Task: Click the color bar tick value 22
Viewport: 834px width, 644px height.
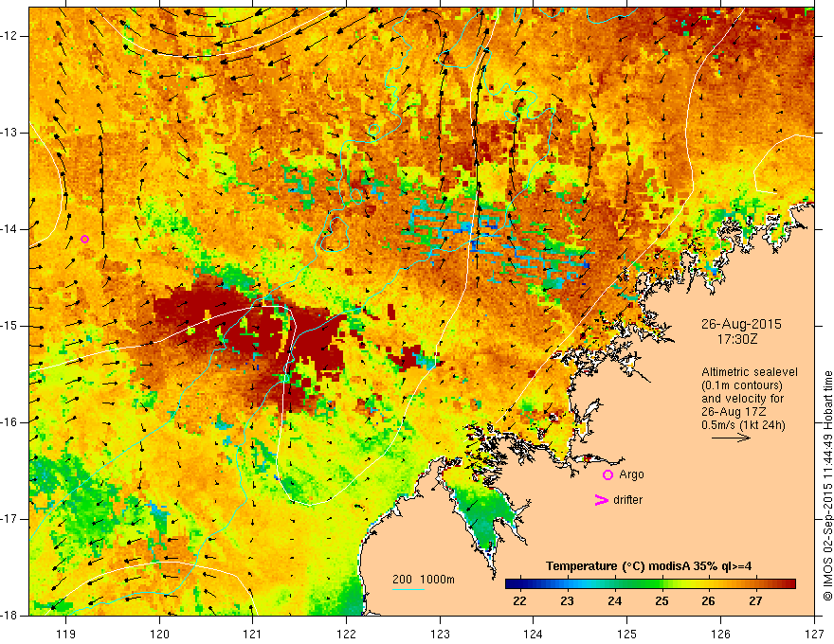Action: pyautogui.click(x=519, y=601)
